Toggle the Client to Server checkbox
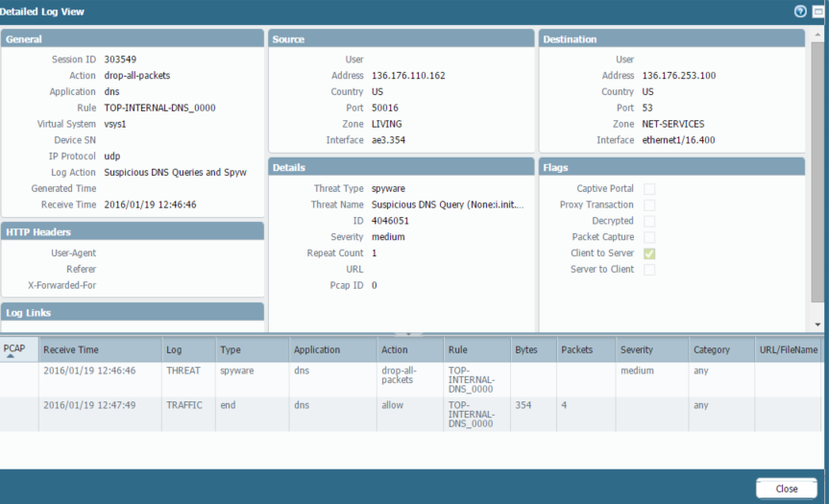 click(649, 253)
